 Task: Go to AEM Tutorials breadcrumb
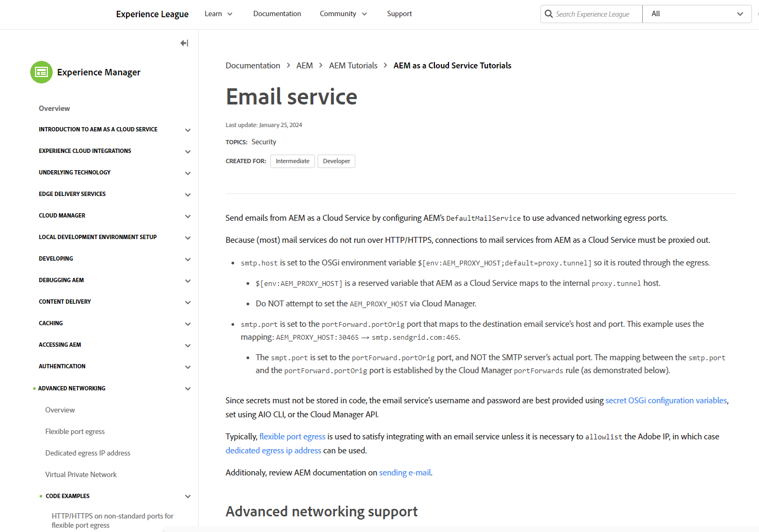[353, 66]
